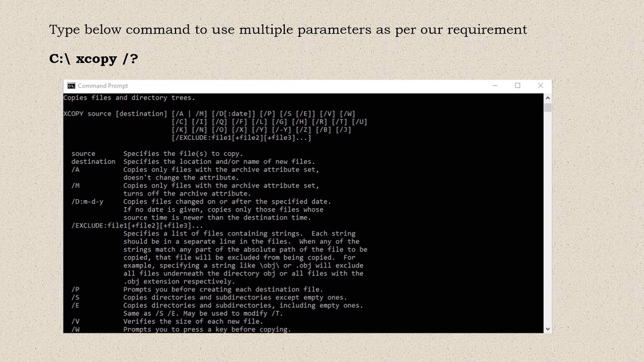Click the scrollbar down arrow

point(548,329)
